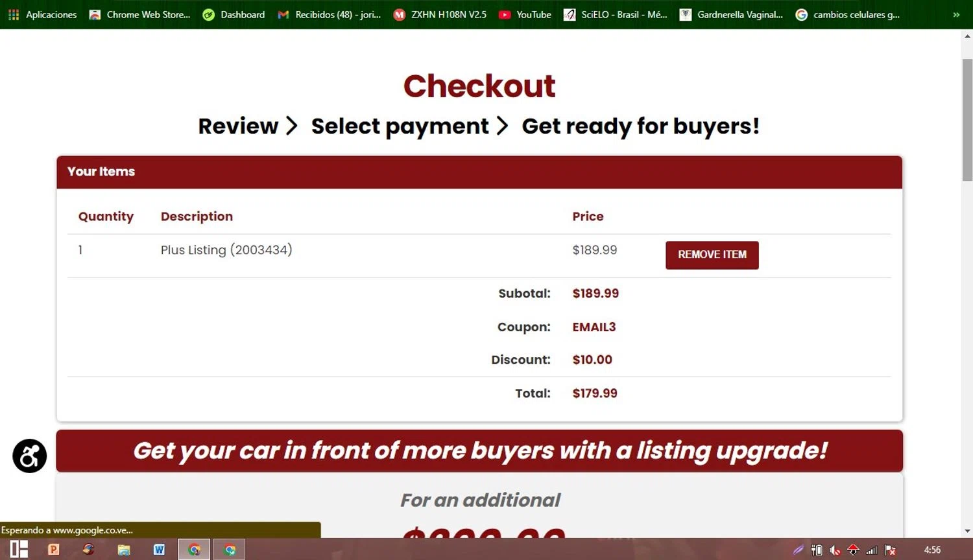973x560 pixels.
Task: Go to Get ready for buyers step
Action: click(640, 126)
